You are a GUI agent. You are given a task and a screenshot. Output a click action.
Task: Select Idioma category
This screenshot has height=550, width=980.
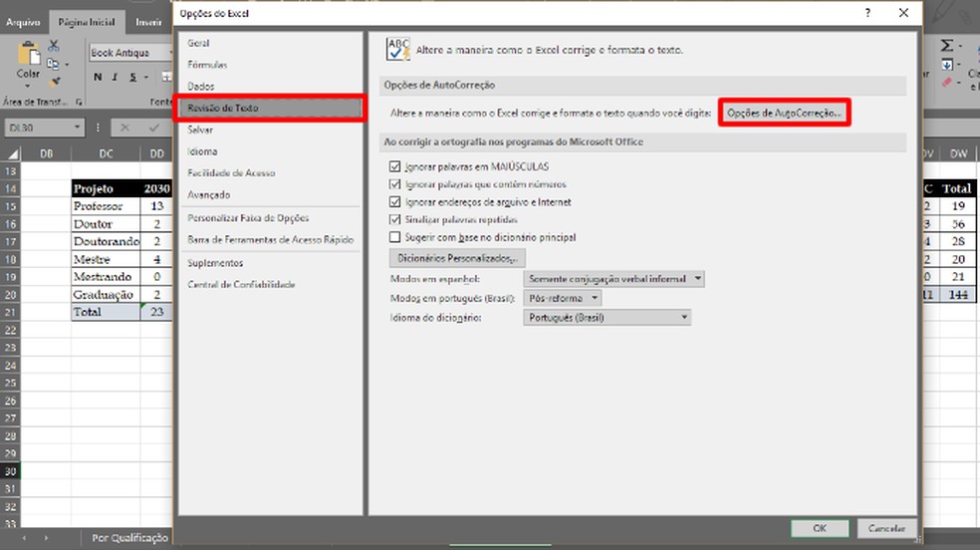tap(270, 151)
